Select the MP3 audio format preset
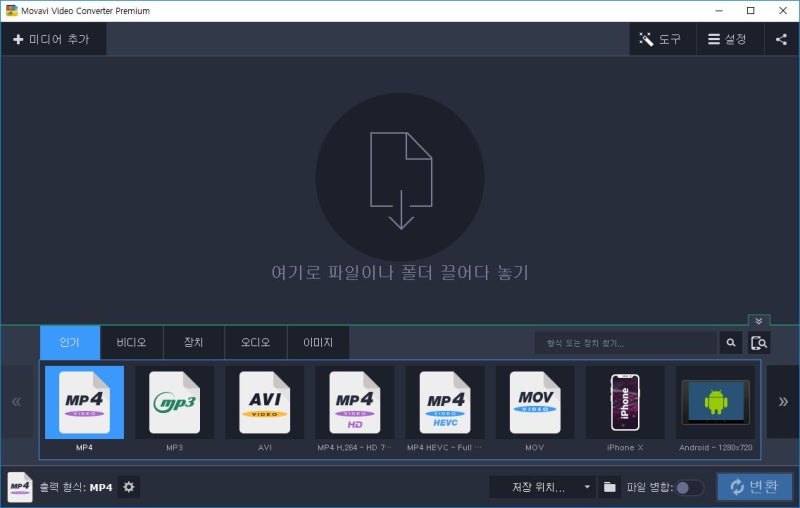Screen dimensions: 800x508 tap(174, 402)
